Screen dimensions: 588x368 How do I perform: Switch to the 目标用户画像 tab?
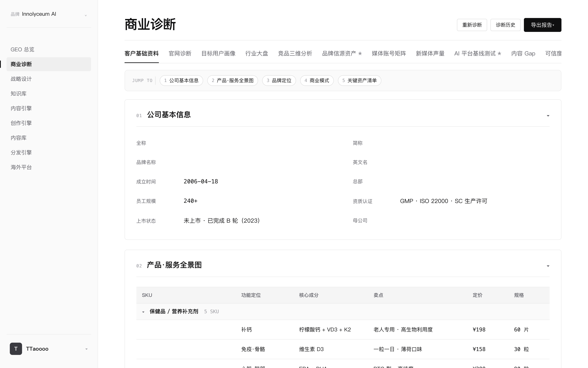(218, 54)
